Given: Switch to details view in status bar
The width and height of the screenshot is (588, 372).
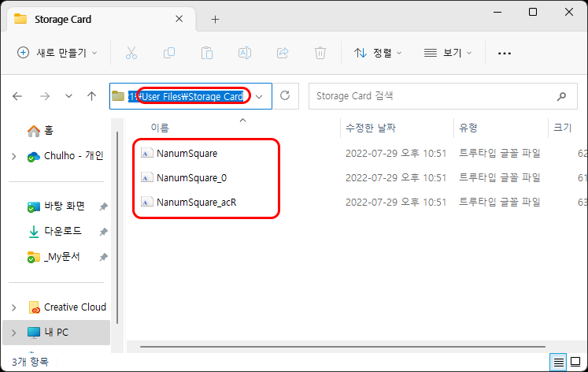Looking at the screenshot, I should click(x=558, y=363).
